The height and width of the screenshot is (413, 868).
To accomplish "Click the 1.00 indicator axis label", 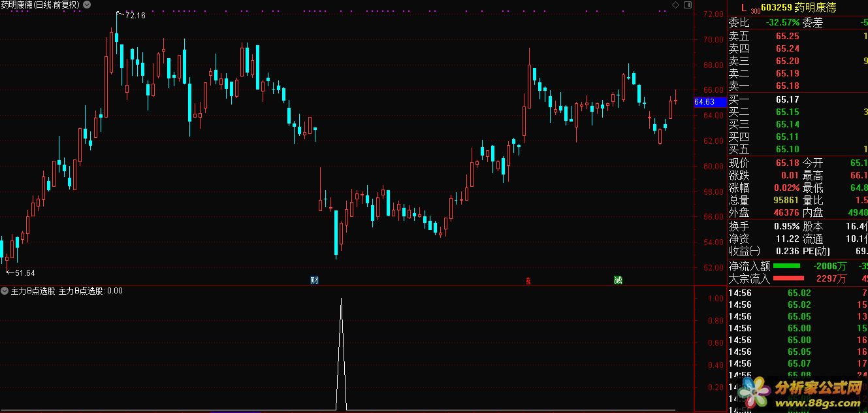I will [x=716, y=298].
